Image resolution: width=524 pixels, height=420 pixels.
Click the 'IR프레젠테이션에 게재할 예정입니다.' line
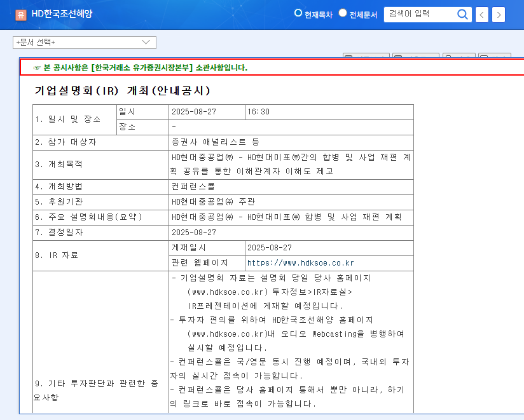click(266, 306)
